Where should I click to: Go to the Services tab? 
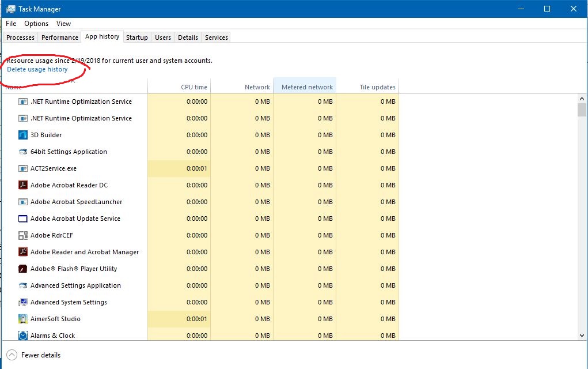pyautogui.click(x=217, y=37)
